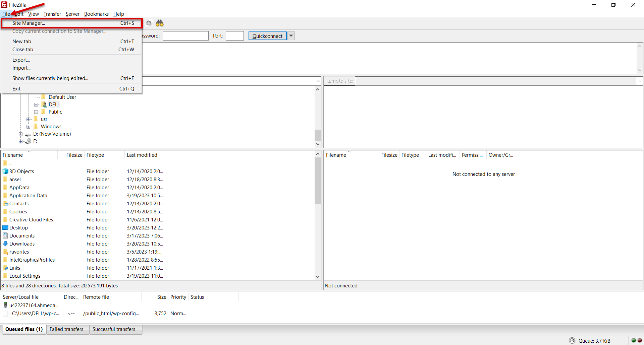Click the DELL user folder icon
644x345 pixels.
[44, 105]
